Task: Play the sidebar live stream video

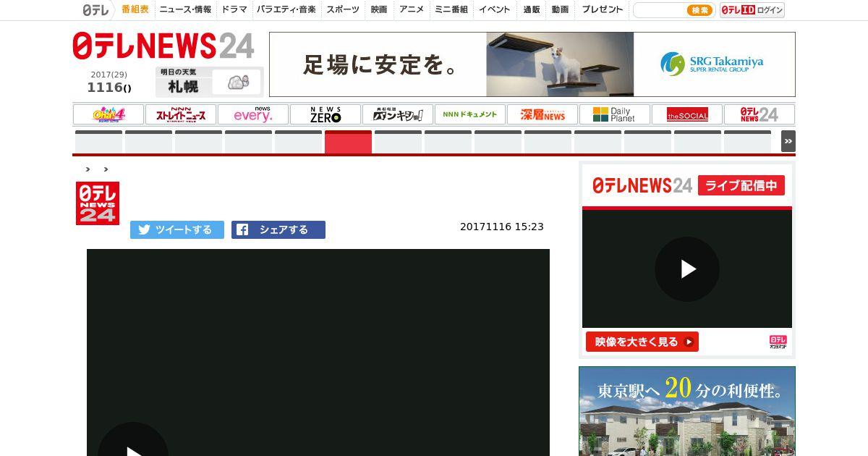Action: click(x=687, y=269)
